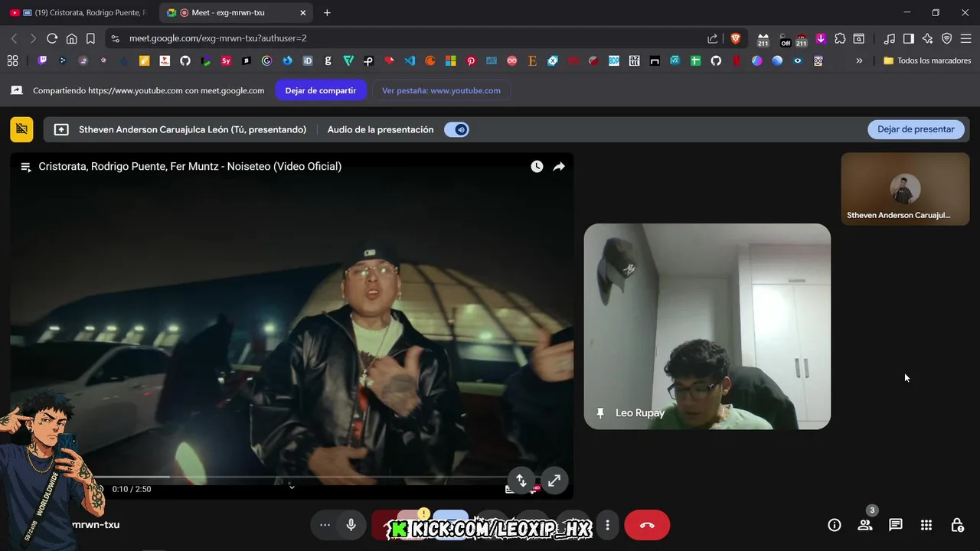Open the Pinterest bookmark in the bookmarks bar
The height and width of the screenshot is (551, 980).
471,60
